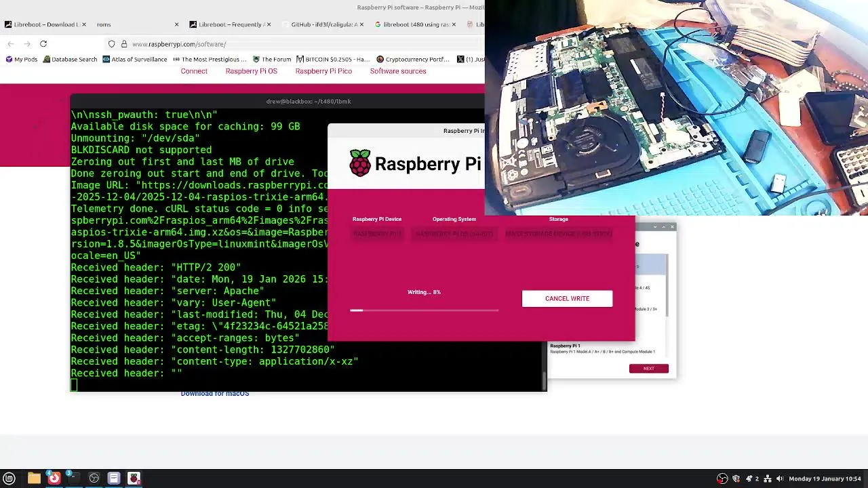Open the Linux Mint start menu

coord(9,479)
